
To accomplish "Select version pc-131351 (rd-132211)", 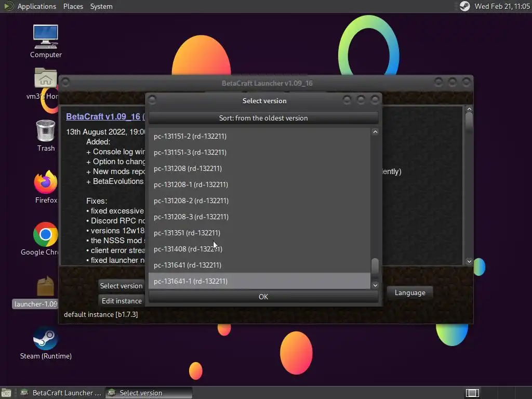I will (x=260, y=233).
